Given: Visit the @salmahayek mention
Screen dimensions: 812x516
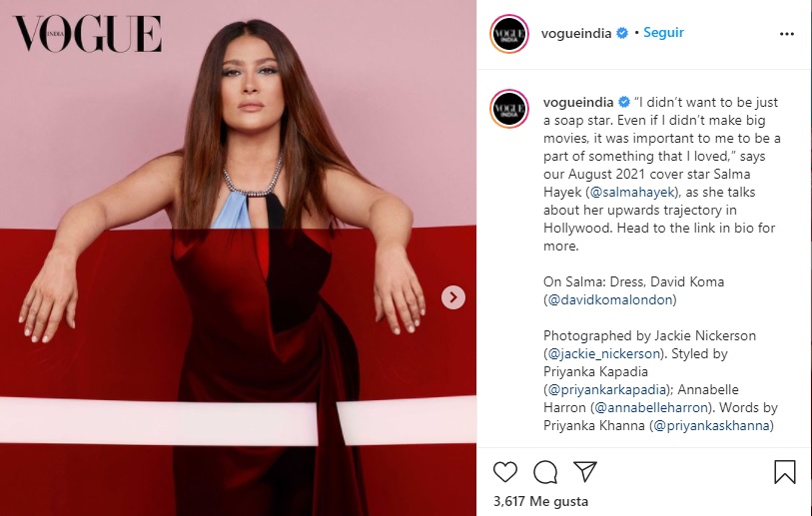Looking at the screenshot, I should 632,192.
